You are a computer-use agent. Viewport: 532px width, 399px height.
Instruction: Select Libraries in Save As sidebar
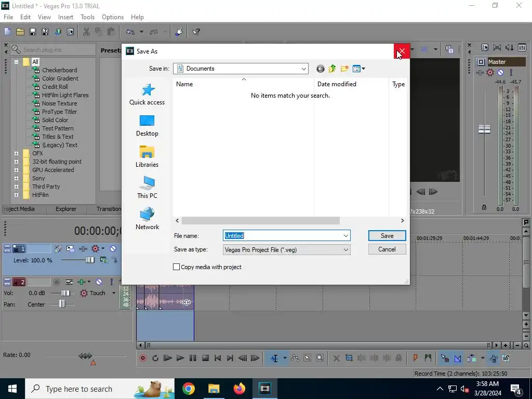click(x=147, y=157)
